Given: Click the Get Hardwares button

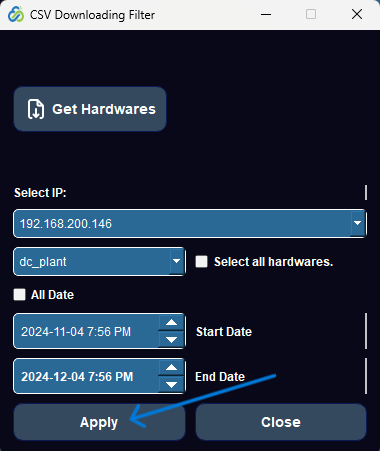Looking at the screenshot, I should click(90, 109).
